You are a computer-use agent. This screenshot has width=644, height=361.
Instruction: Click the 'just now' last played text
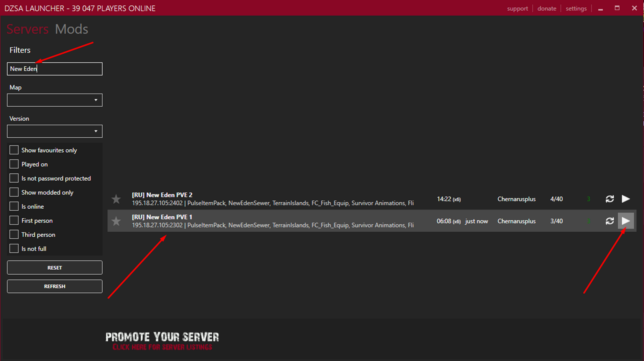(476, 221)
